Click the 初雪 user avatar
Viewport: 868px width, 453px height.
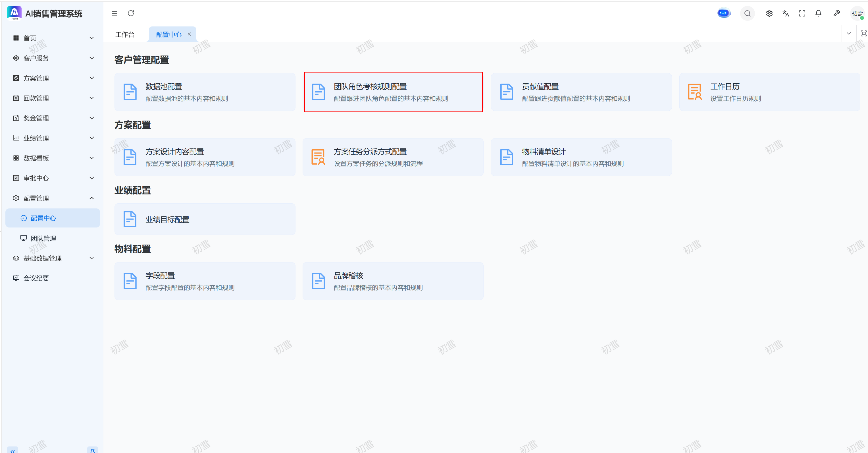[x=857, y=13]
